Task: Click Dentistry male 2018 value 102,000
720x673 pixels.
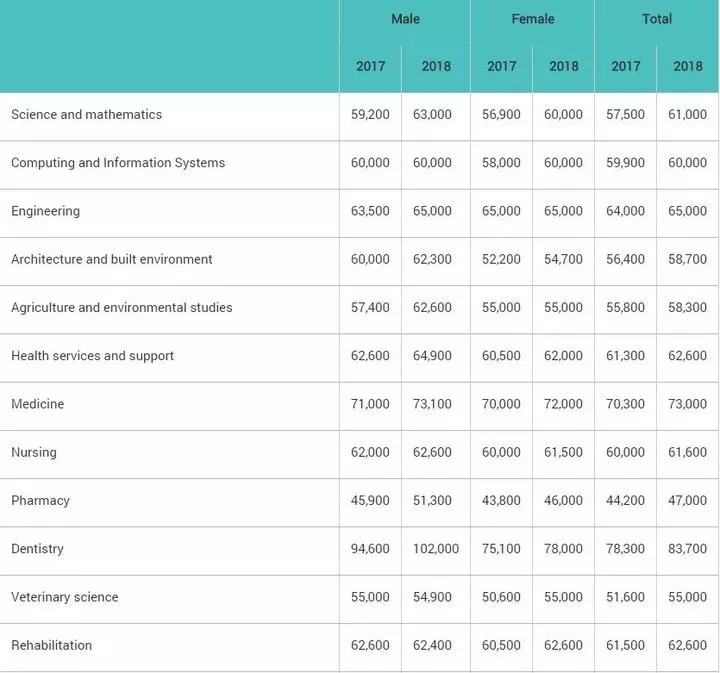Action: (x=436, y=549)
